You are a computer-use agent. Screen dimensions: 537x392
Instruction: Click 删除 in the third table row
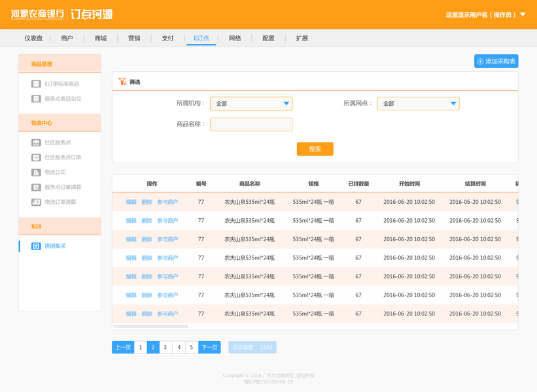[x=147, y=239]
